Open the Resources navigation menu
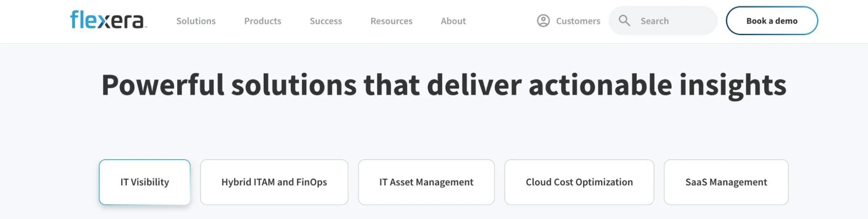This screenshot has height=219, width=868. click(x=391, y=21)
